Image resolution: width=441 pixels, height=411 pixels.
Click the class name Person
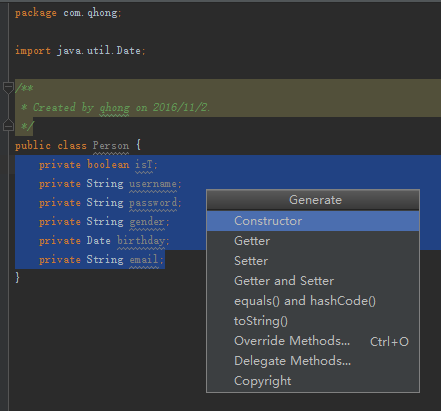tap(111, 145)
